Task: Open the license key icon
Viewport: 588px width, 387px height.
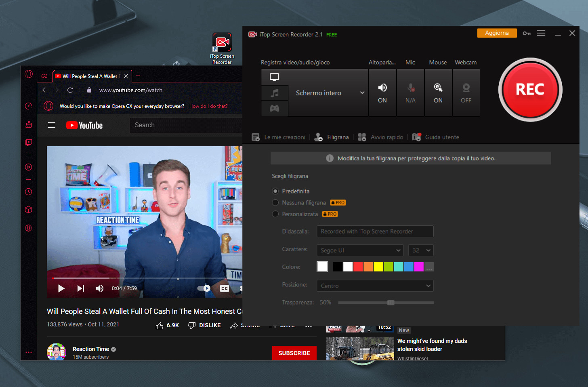Action: tap(527, 33)
